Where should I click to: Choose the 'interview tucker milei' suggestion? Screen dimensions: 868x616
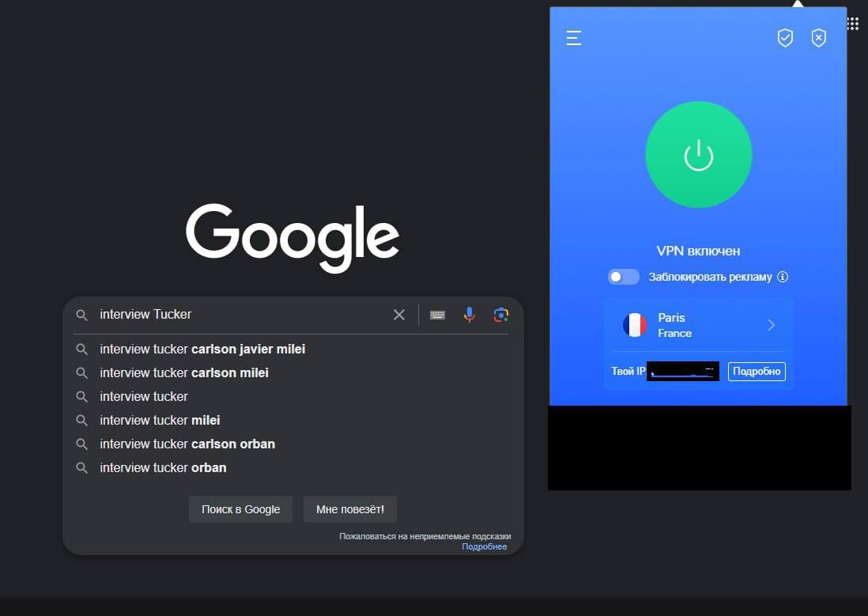pos(160,420)
